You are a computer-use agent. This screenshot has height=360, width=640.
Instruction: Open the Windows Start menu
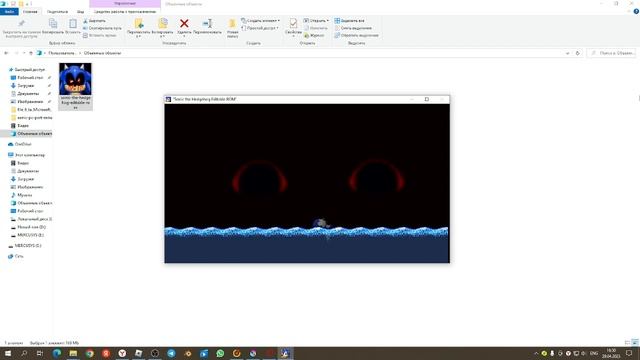tap(8, 353)
